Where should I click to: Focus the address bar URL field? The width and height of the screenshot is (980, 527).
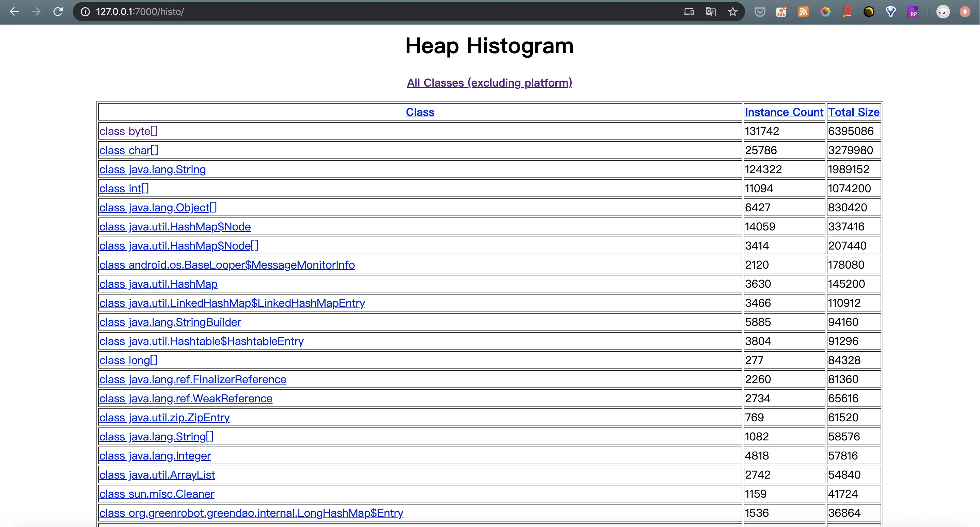(x=343, y=12)
